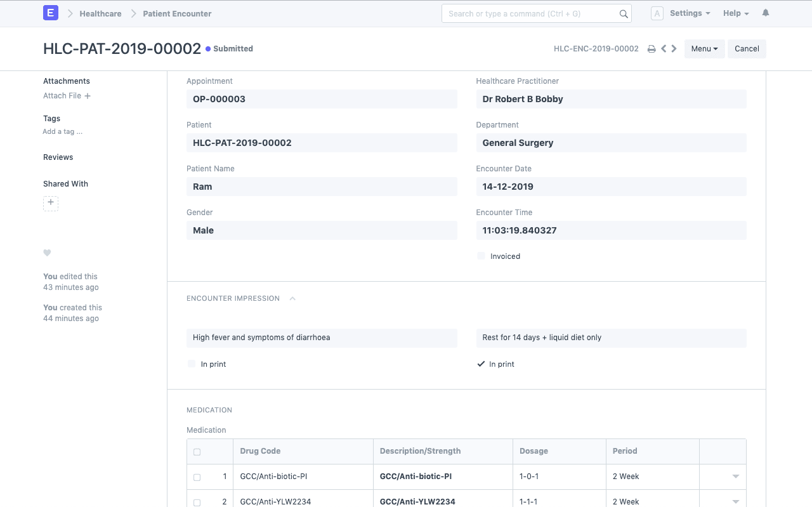Open notifications bell icon
Viewport: 812px width, 507px height.
click(x=766, y=13)
